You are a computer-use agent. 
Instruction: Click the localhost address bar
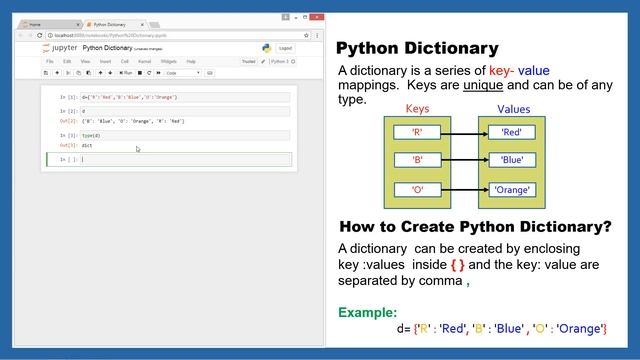point(178,36)
